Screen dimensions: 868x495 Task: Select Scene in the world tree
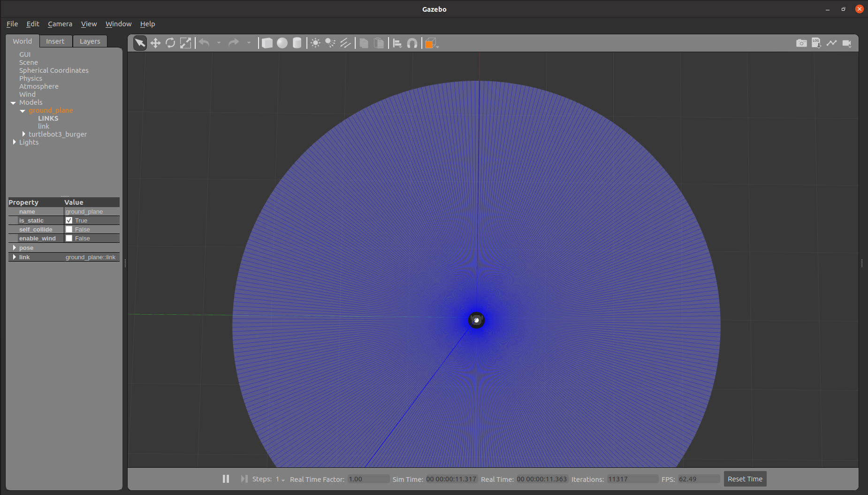[x=29, y=62]
